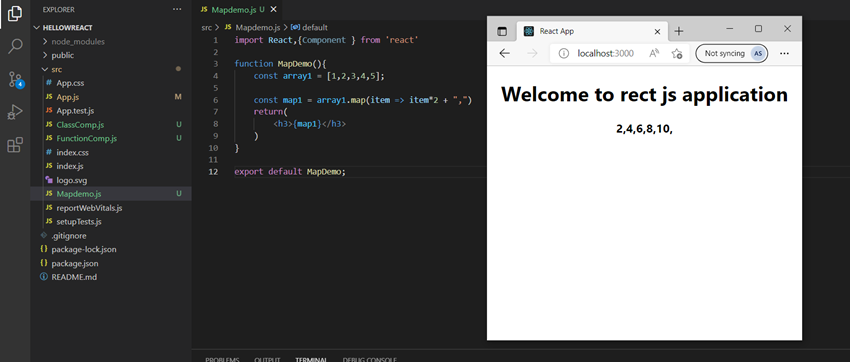850x362 pixels.
Task: Open reportWebVitals.js in the explorer
Action: pyautogui.click(x=111, y=208)
